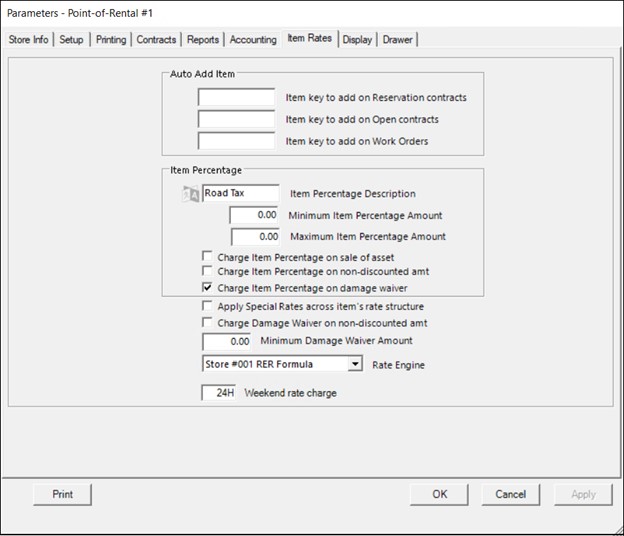Switch to the Accounting tab
This screenshot has width=624, height=536.
(x=253, y=40)
